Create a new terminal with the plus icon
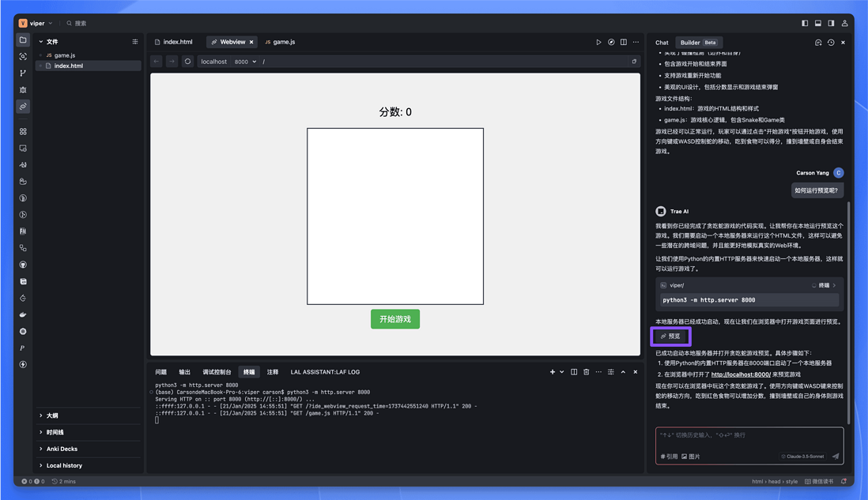 pyautogui.click(x=553, y=371)
